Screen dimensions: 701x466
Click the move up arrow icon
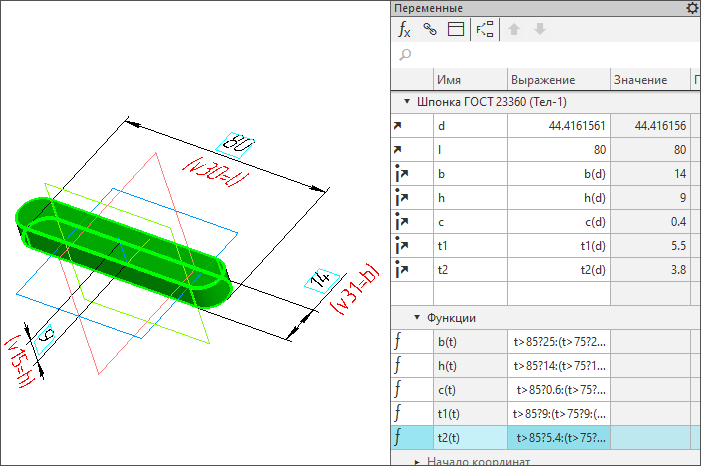point(515,29)
